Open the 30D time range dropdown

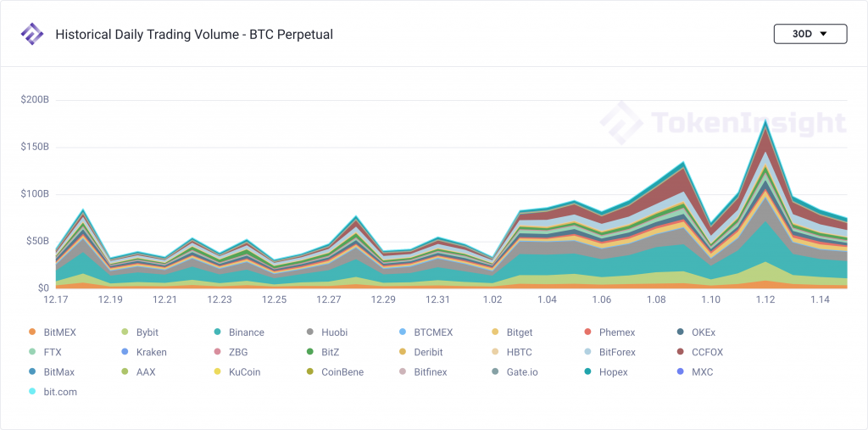(x=810, y=34)
